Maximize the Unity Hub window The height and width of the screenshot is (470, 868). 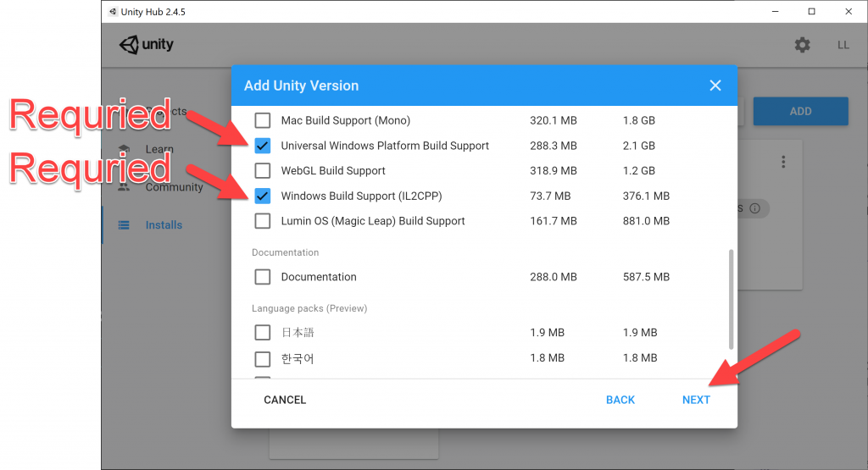[811, 12]
